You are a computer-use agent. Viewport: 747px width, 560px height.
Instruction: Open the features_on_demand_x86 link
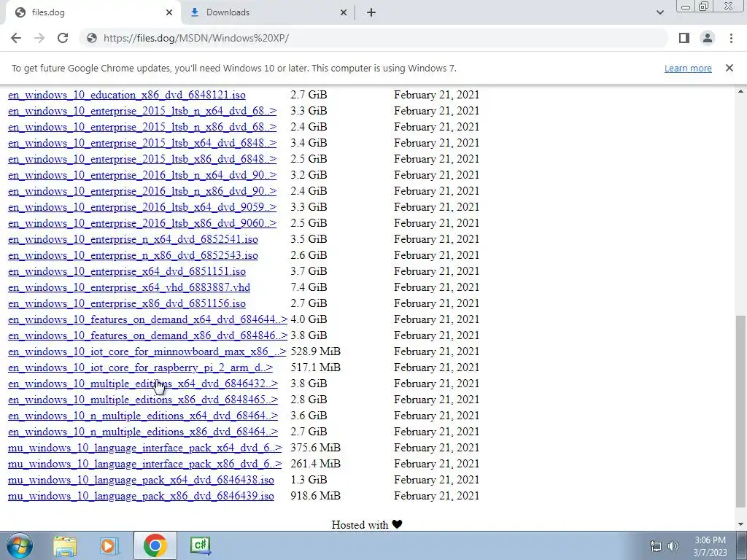[x=147, y=335]
